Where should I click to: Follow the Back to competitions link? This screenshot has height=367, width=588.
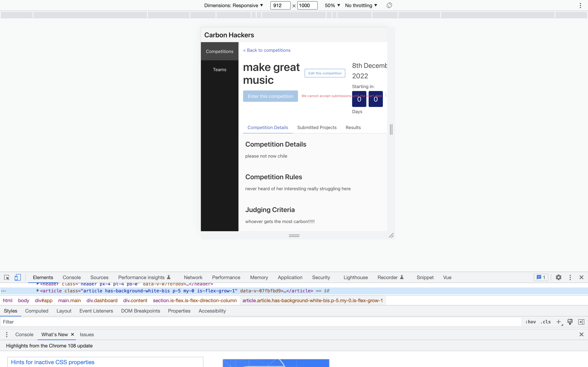267,50
